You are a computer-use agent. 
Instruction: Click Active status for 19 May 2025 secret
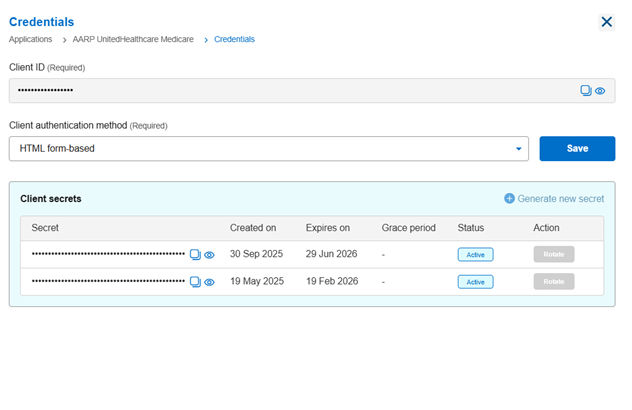(x=475, y=282)
